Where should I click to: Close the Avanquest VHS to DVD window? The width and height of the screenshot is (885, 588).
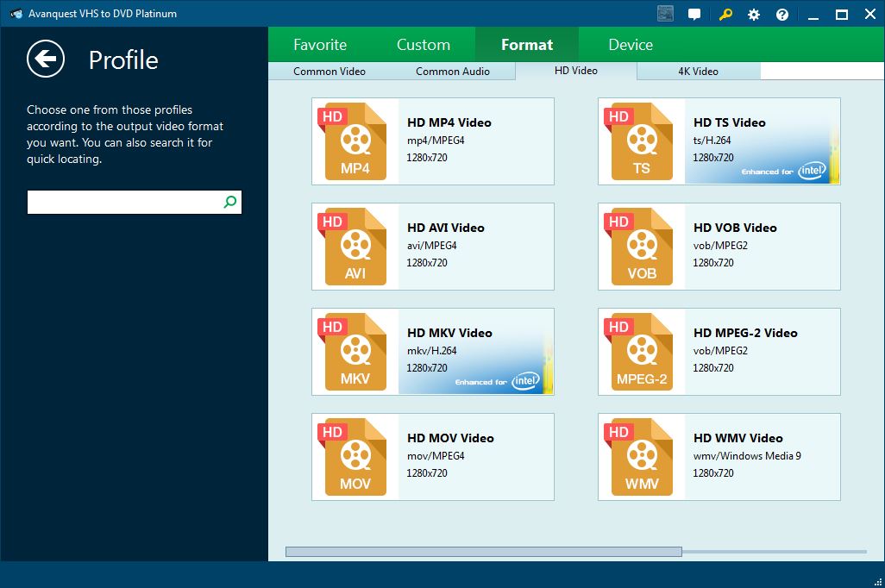[x=870, y=14]
